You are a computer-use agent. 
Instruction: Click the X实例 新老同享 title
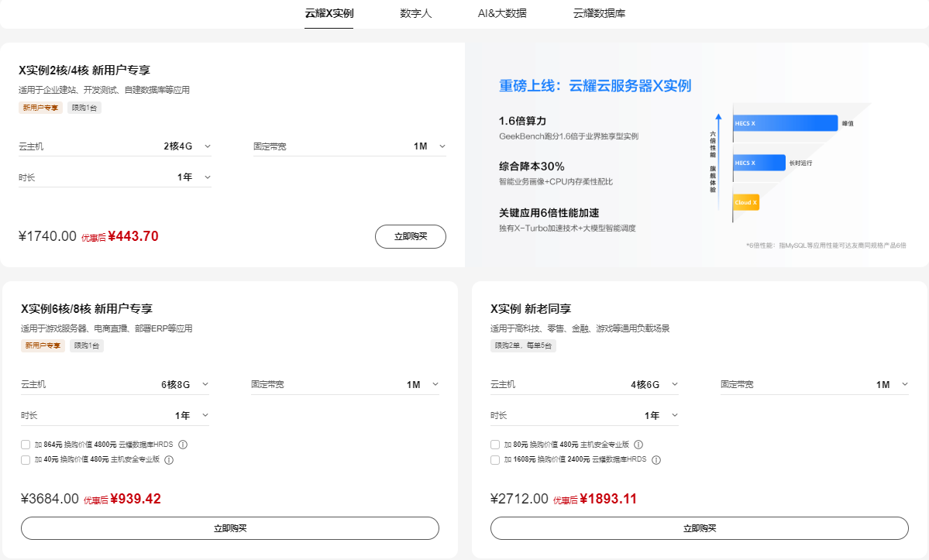click(x=531, y=309)
